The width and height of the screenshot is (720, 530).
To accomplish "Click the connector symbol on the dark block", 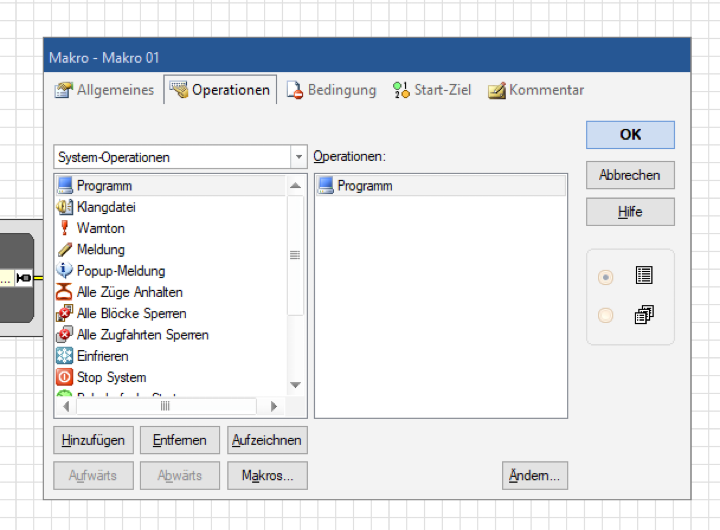I will click(23, 278).
